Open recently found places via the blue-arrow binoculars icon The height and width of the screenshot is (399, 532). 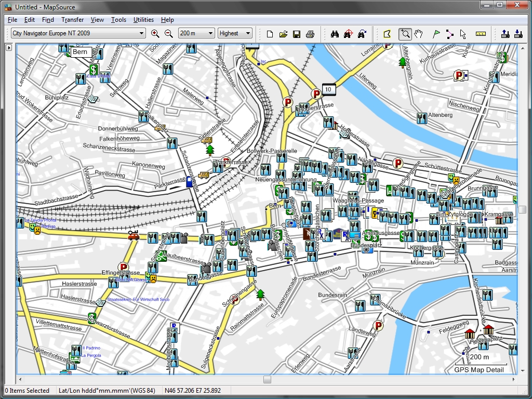(362, 34)
